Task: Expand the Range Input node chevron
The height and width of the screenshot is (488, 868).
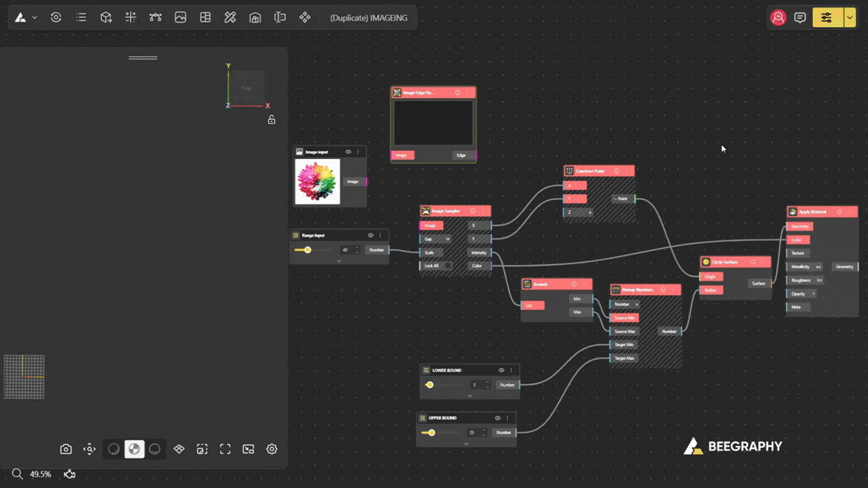Action: coord(339,261)
